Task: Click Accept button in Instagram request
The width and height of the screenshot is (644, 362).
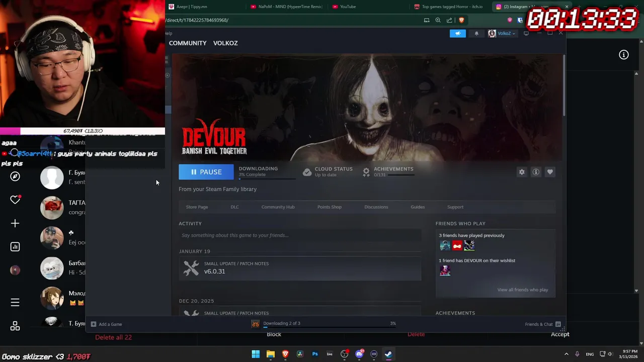Action: tap(560, 334)
